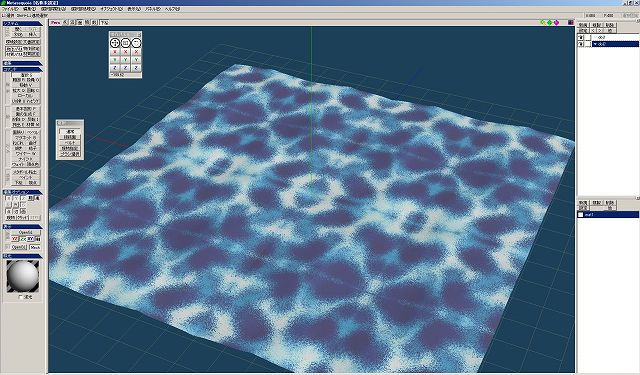Click 設定 in the object panel
The width and height of the screenshot is (640, 375).
[x=583, y=31]
